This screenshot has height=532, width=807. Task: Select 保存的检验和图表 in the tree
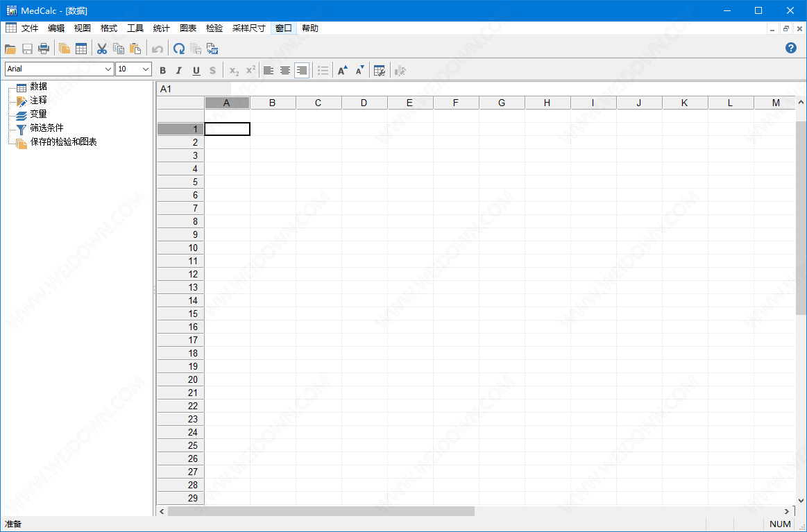coord(63,142)
